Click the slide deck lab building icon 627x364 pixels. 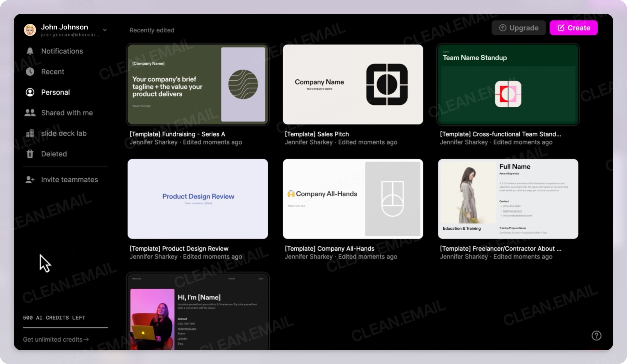pyautogui.click(x=30, y=134)
